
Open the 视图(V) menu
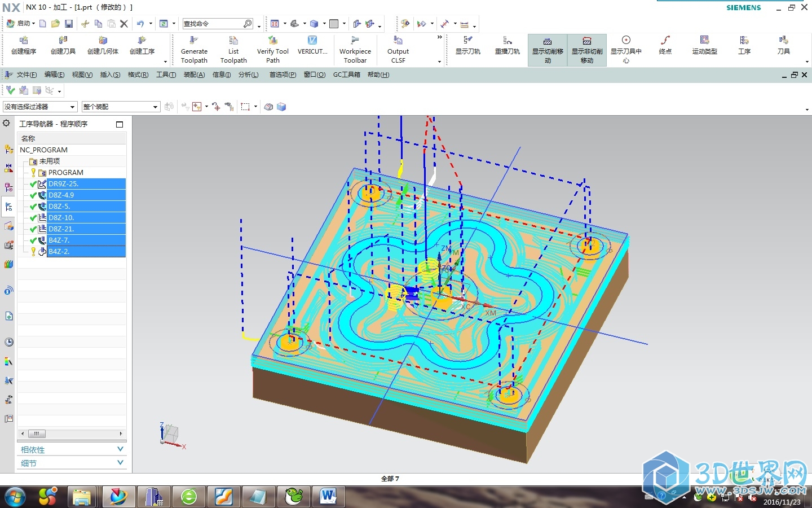click(82, 75)
